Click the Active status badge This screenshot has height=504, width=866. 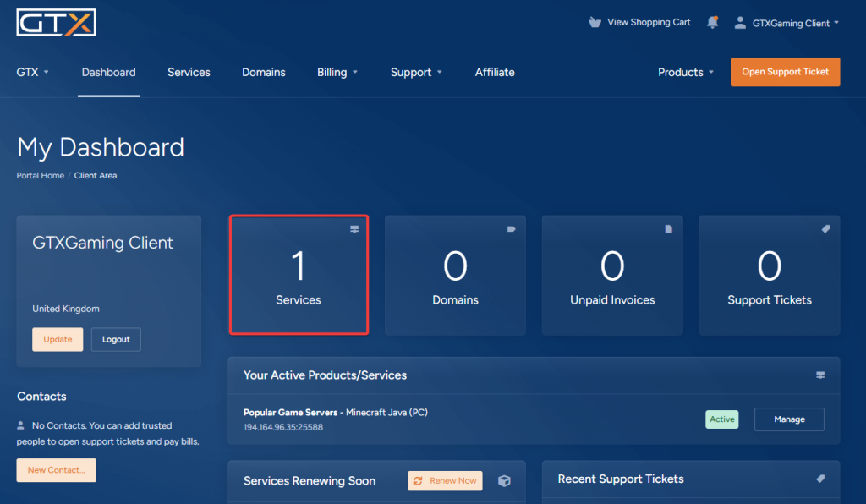(722, 419)
